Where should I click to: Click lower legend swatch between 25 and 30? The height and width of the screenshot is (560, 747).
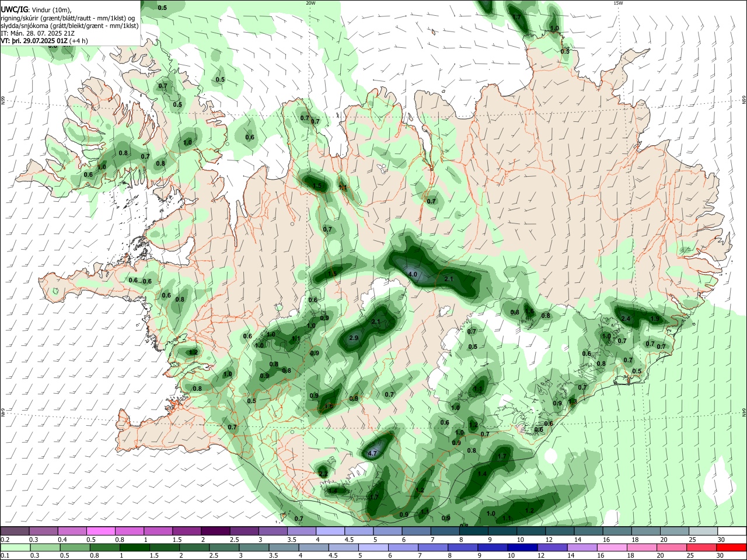pos(701,547)
